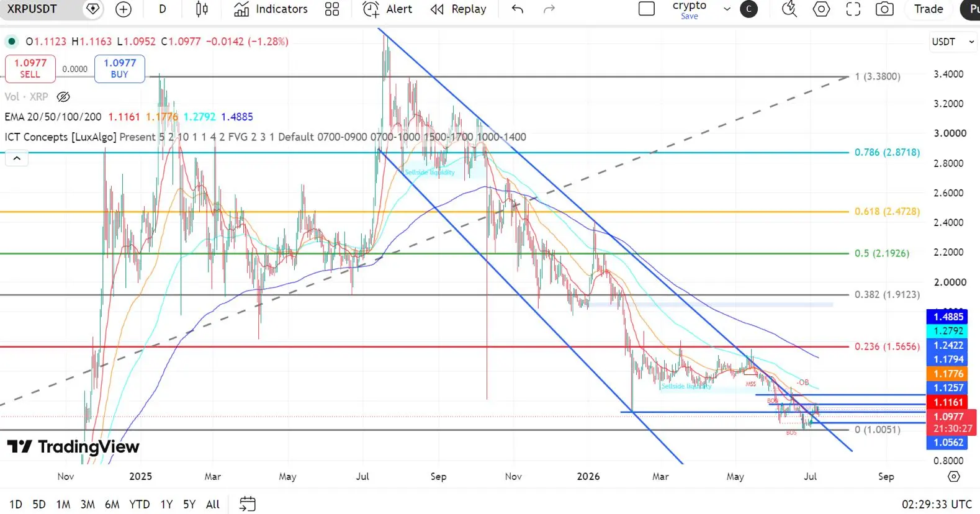Select the 1Y date range

(166, 504)
